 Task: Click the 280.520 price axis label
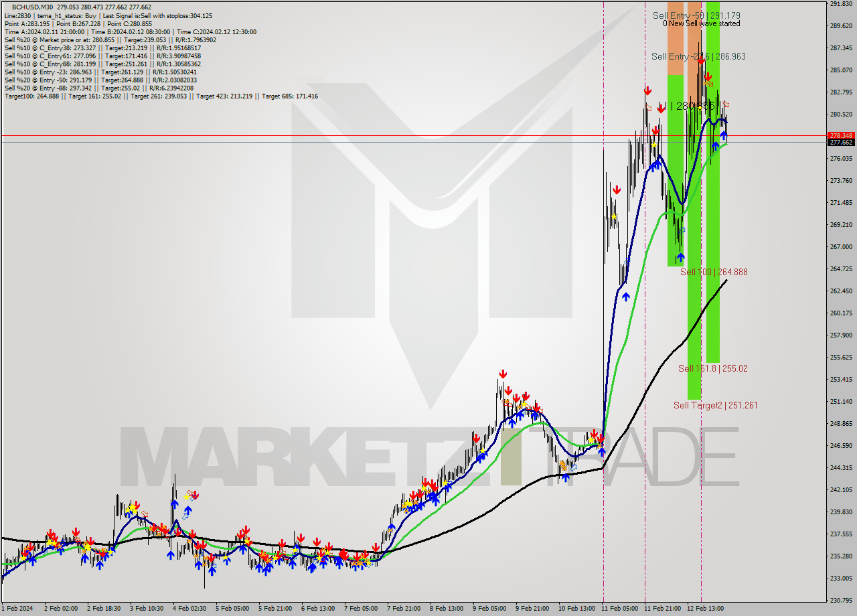(841, 114)
